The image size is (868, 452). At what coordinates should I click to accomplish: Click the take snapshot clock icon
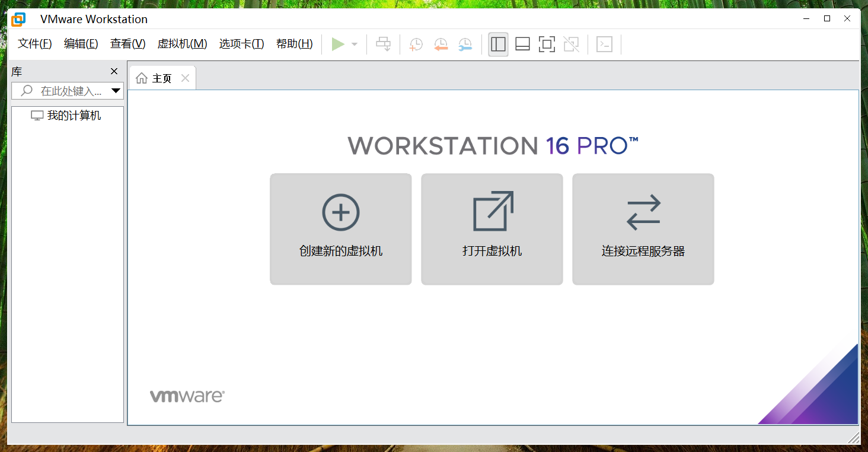pyautogui.click(x=416, y=44)
